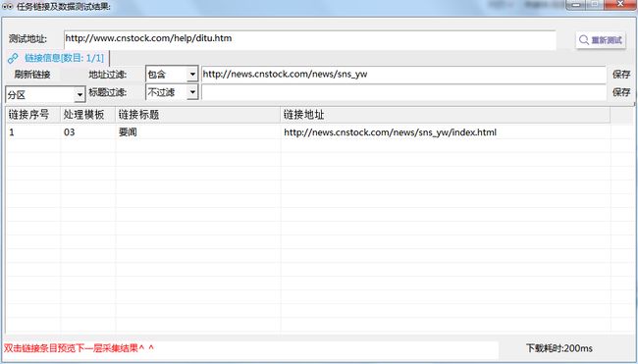Click the 测试地址 label
The image size is (638, 364).
(27, 39)
